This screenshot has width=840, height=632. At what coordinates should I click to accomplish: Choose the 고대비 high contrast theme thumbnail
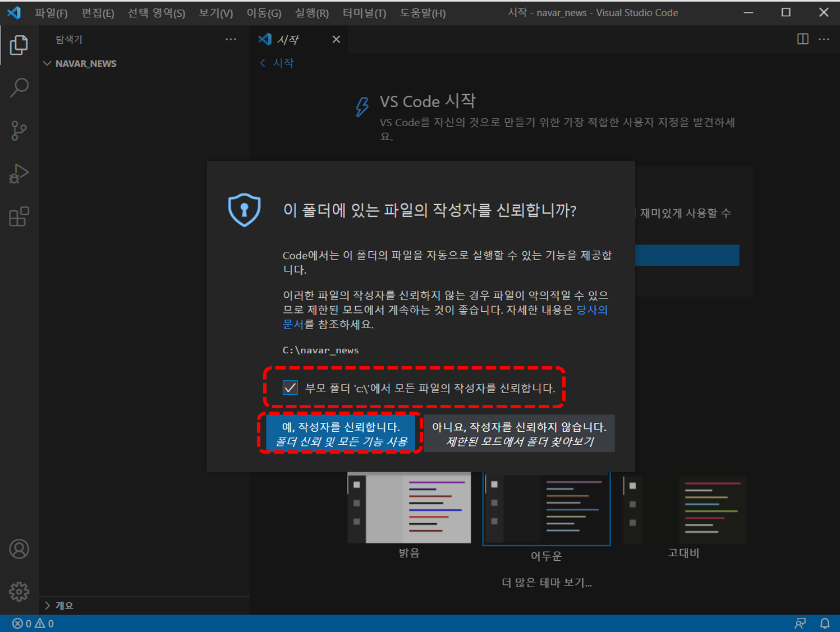685,509
